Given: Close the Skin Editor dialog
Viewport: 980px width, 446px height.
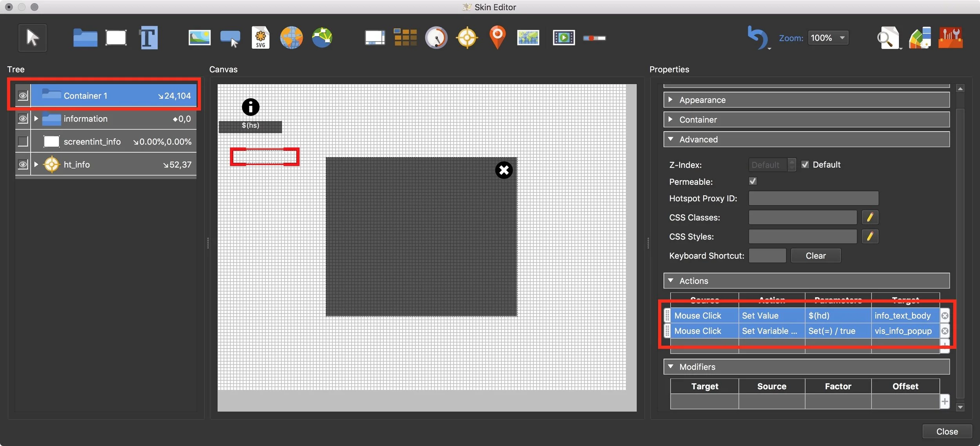Looking at the screenshot, I should pos(947,432).
